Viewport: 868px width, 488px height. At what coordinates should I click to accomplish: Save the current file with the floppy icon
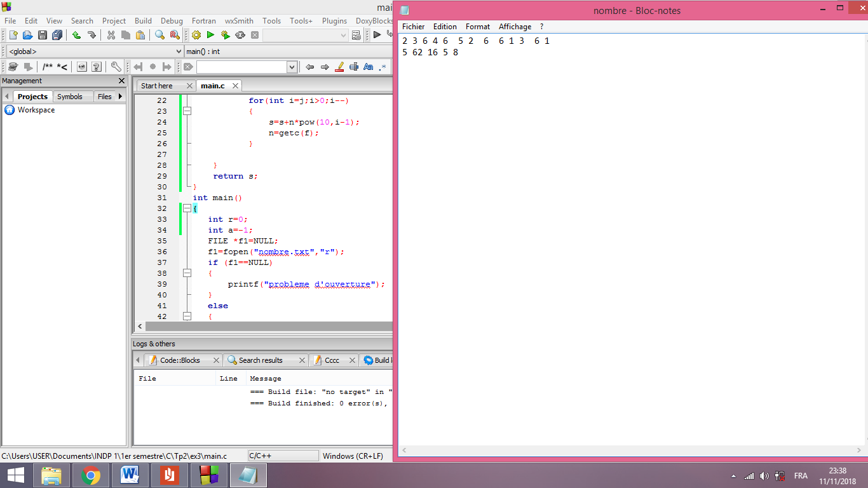(x=43, y=35)
